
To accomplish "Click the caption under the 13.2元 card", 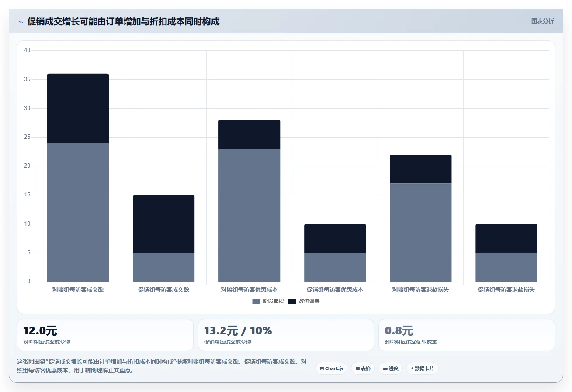I will coord(228,342).
